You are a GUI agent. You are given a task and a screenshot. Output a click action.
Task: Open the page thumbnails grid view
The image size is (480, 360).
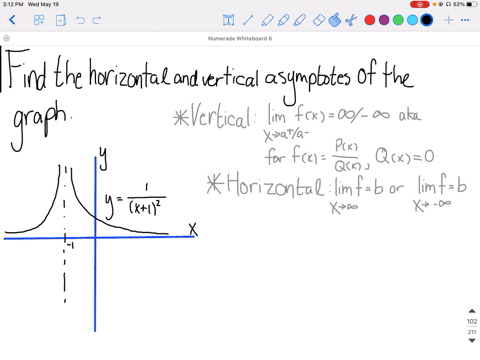coord(39,20)
